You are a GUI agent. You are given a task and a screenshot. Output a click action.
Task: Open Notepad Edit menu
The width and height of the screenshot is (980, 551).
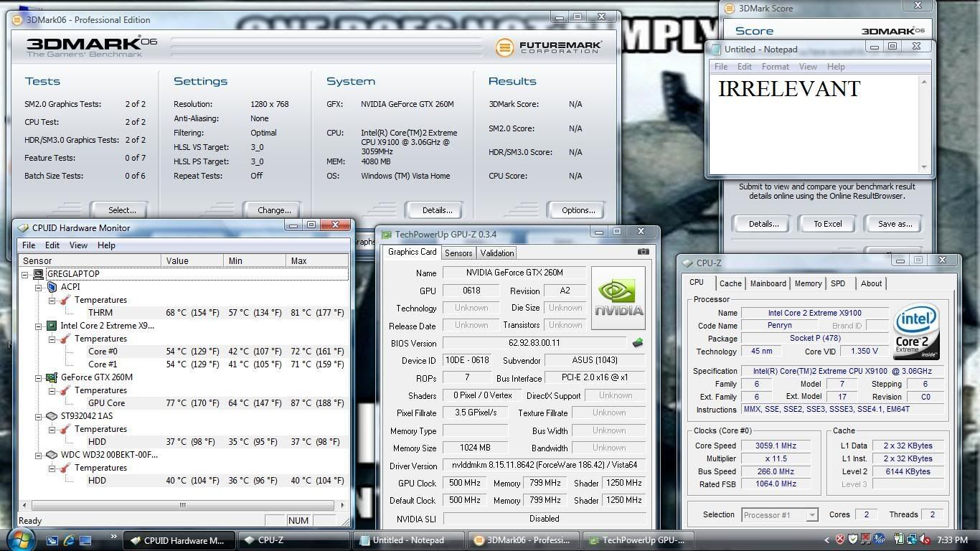tap(745, 67)
